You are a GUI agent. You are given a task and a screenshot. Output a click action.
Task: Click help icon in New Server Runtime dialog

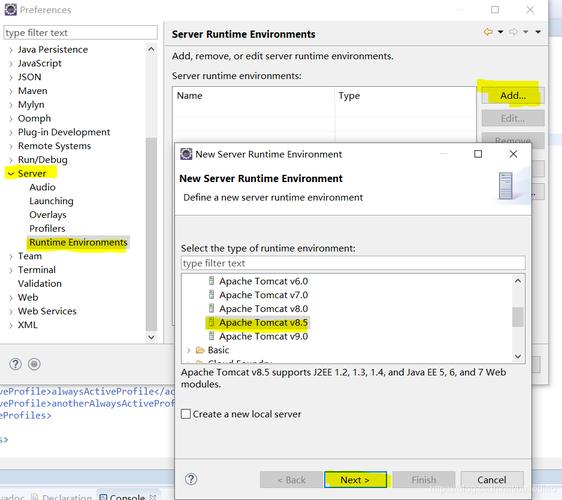pyautogui.click(x=191, y=479)
